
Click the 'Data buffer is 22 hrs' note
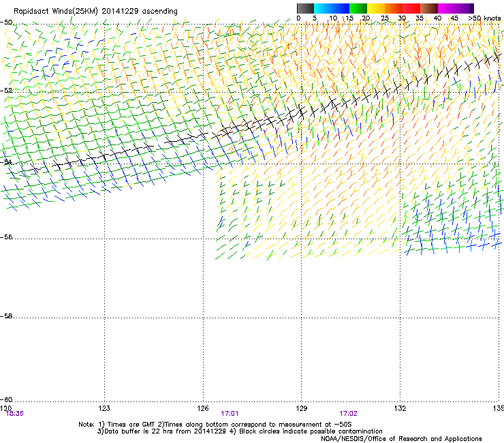[x=240, y=431]
